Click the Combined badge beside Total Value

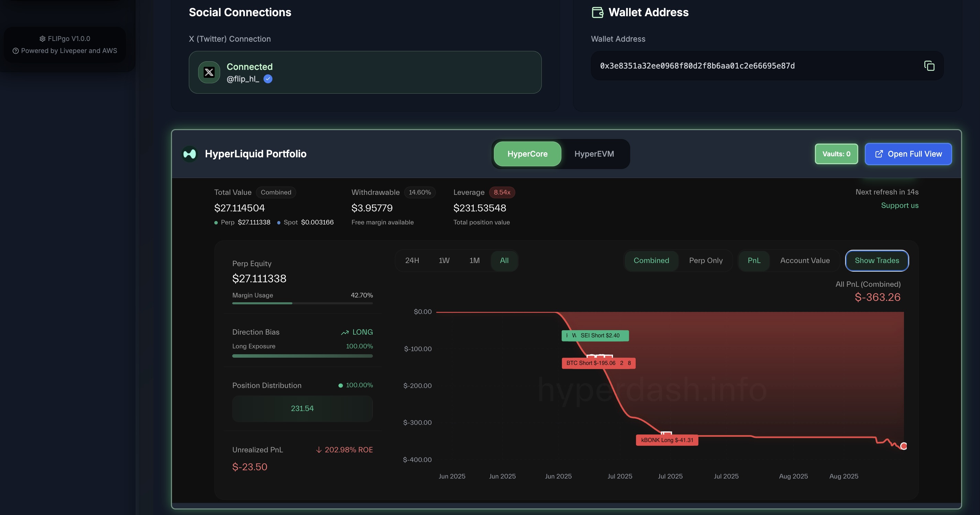point(276,192)
